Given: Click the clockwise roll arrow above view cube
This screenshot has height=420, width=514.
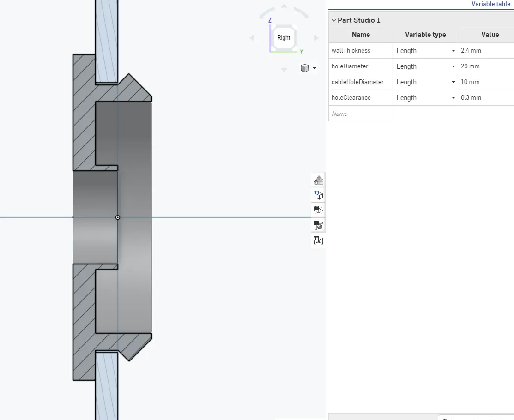Looking at the screenshot, I should [x=302, y=12].
